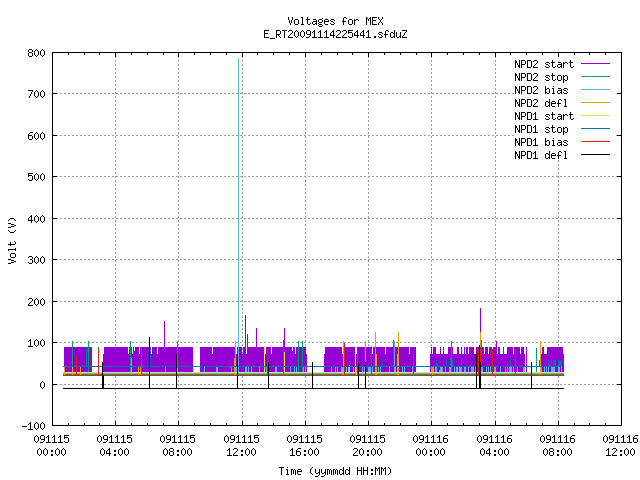Click the NPD2 bias light-blue legend line
The height and width of the screenshot is (480, 640).
[596, 90]
